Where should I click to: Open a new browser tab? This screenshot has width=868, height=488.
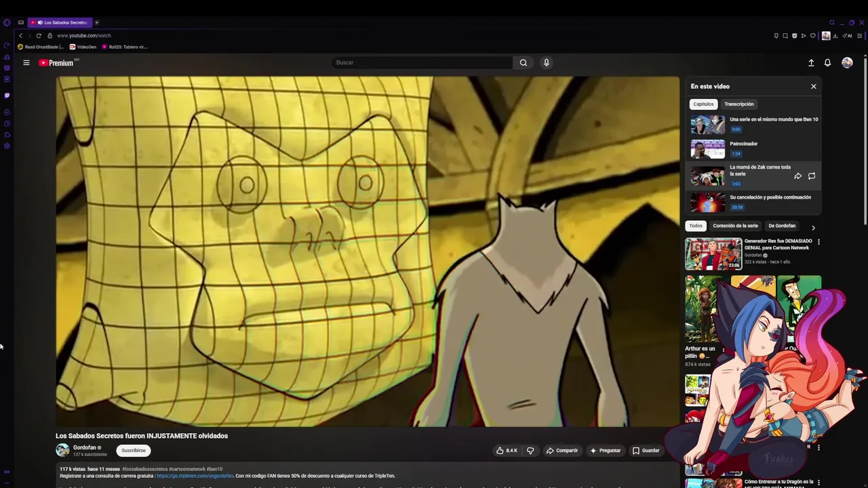96,22
